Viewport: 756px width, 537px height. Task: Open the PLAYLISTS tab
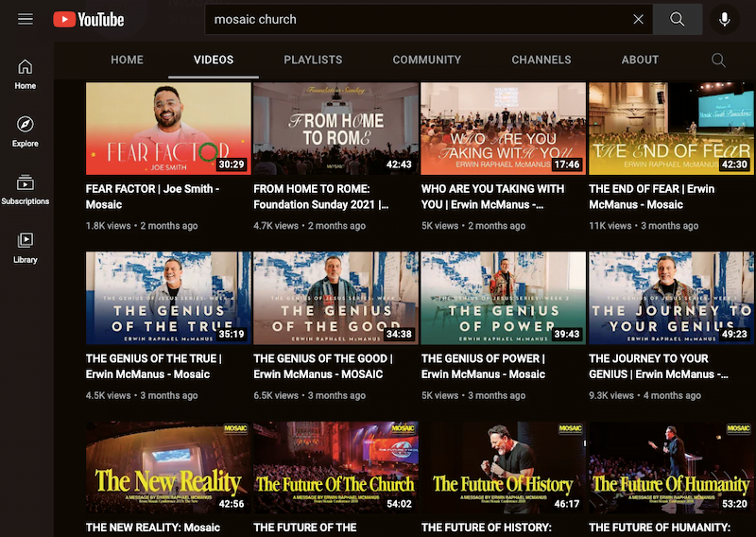(313, 60)
